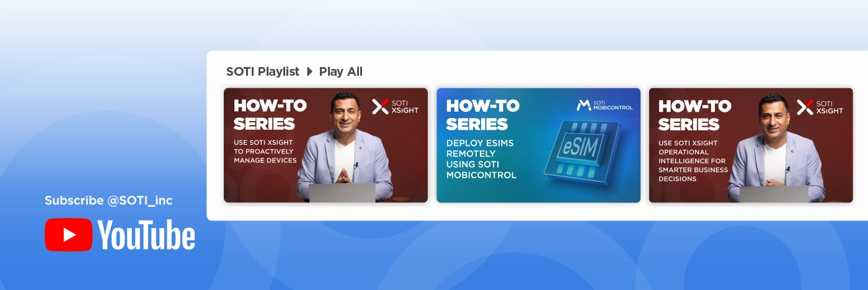Image resolution: width=868 pixels, height=290 pixels.
Task: Click the red YouTube play logo icon
Action: coord(69,234)
